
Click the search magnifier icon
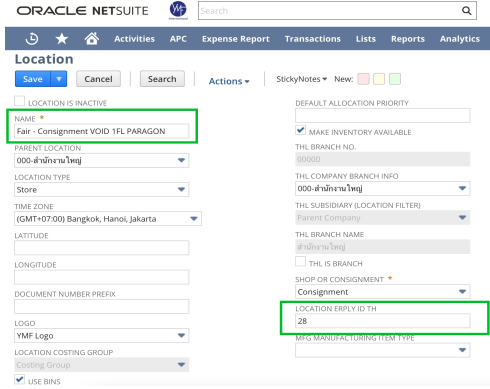tap(467, 11)
